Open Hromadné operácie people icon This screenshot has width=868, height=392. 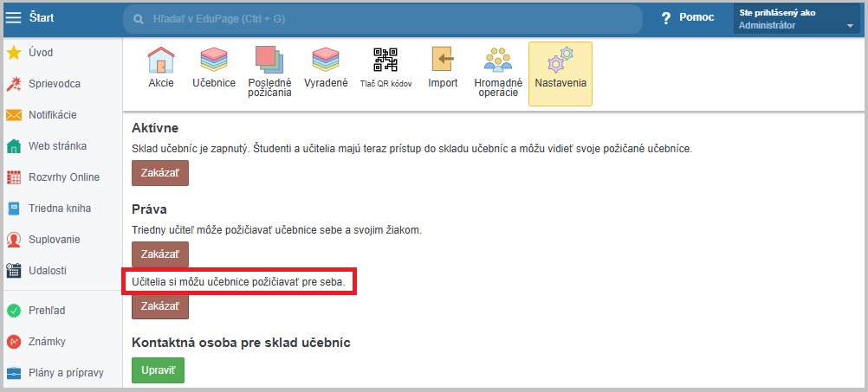497,60
